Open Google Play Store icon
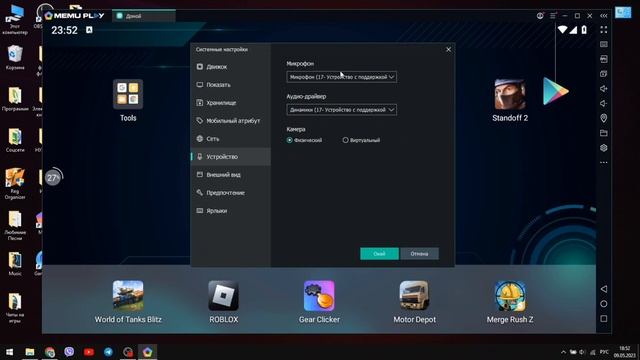Viewport: 640px width, 360px height. click(x=556, y=91)
